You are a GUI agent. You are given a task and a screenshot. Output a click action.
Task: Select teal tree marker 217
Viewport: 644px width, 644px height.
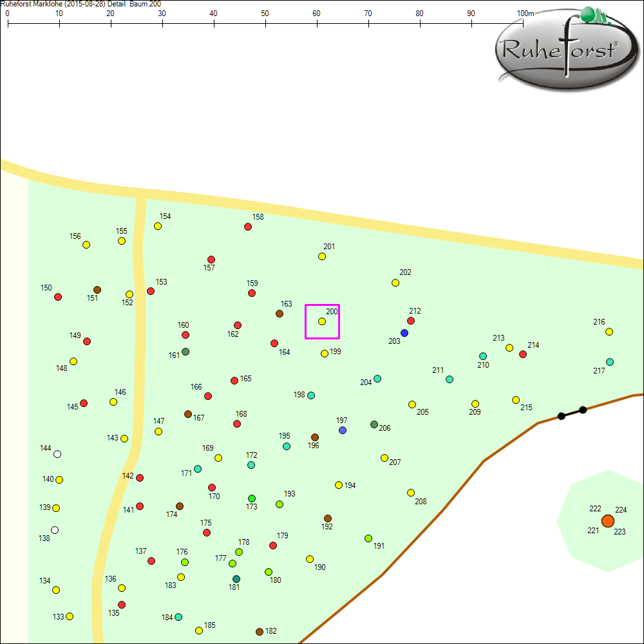(610, 362)
